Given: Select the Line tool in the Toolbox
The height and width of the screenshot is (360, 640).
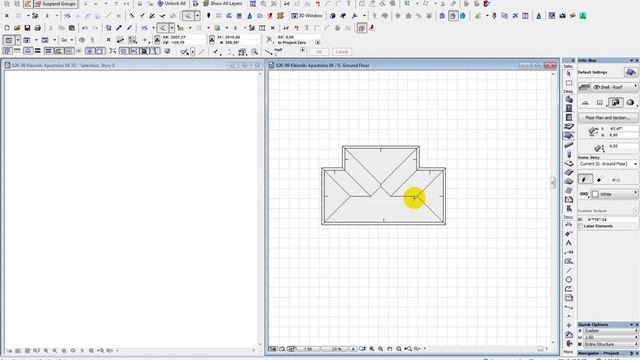Looking at the screenshot, I should tap(569, 270).
